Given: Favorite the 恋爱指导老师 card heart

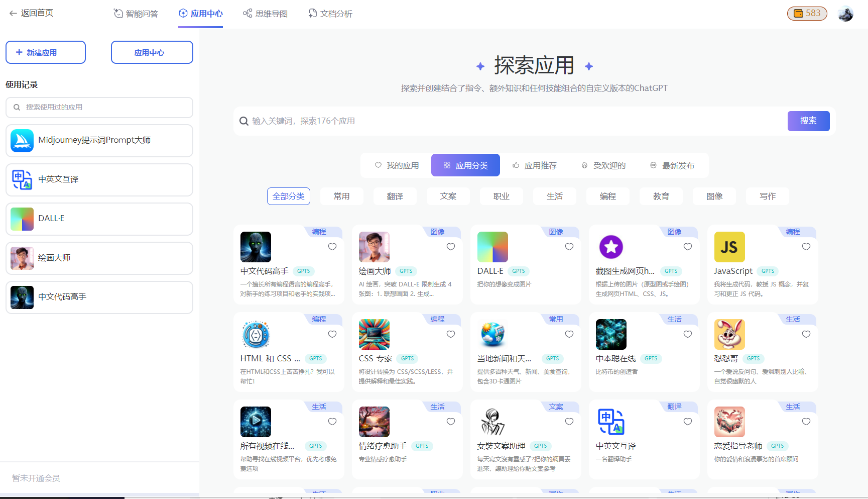Looking at the screenshot, I should (x=806, y=422).
